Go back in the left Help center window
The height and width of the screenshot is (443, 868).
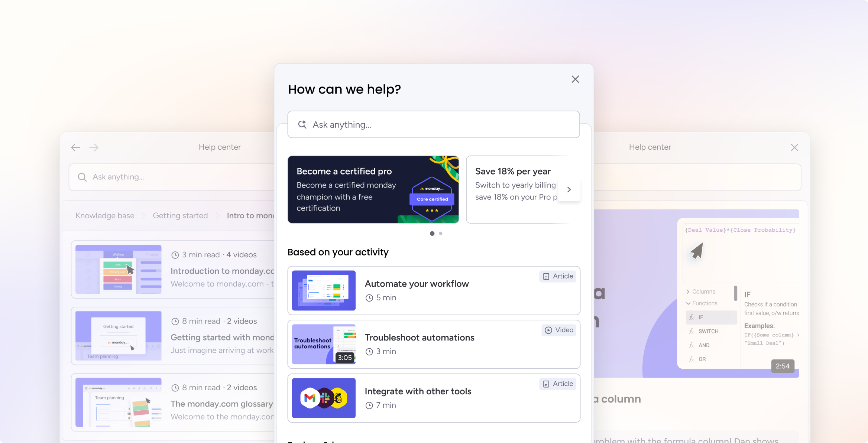coord(75,147)
